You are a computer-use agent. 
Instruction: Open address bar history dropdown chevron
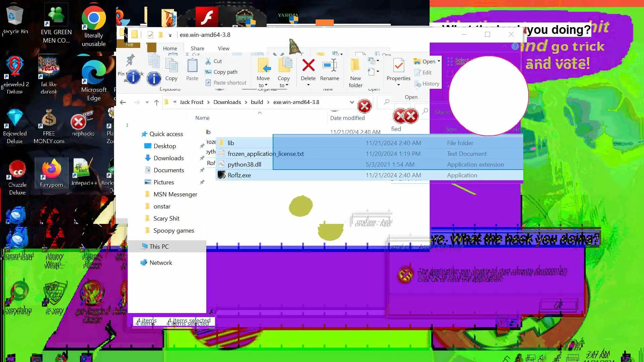[x=352, y=102]
